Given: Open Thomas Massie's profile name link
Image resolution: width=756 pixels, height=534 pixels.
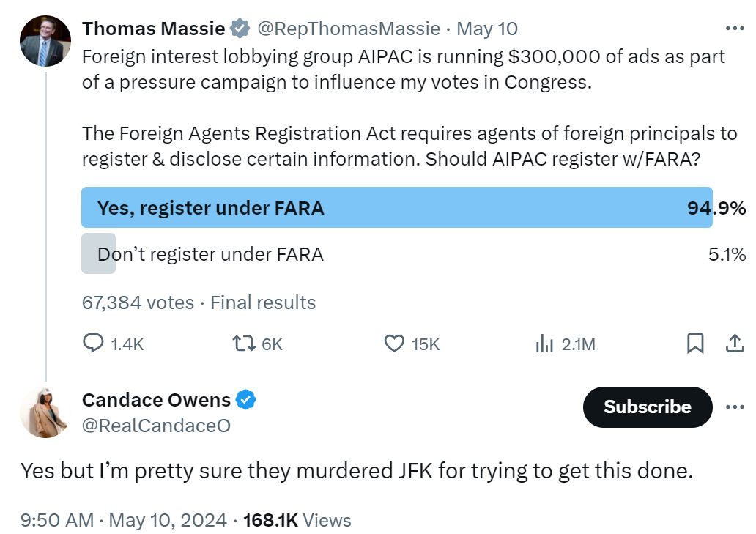Looking at the screenshot, I should [x=153, y=29].
